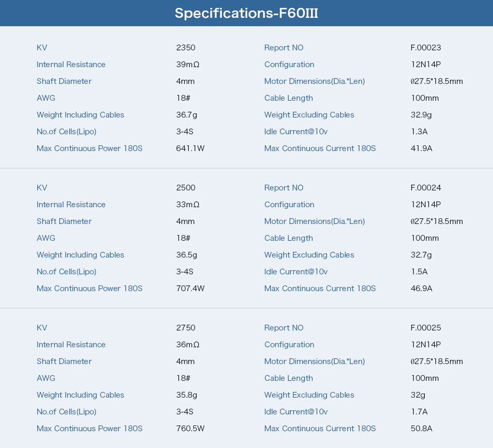Click the 41.9A max continuous current value

tap(421, 148)
